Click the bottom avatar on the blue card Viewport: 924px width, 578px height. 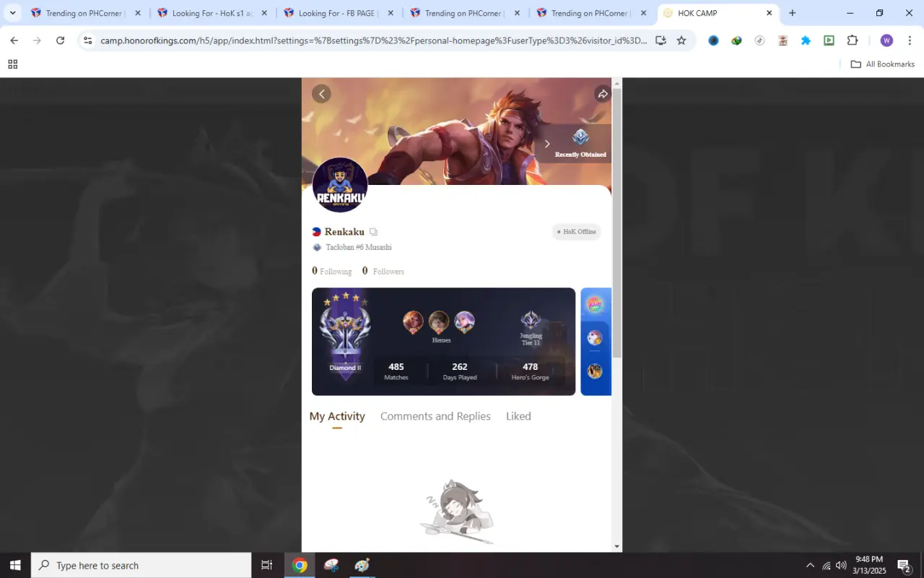tap(594, 371)
